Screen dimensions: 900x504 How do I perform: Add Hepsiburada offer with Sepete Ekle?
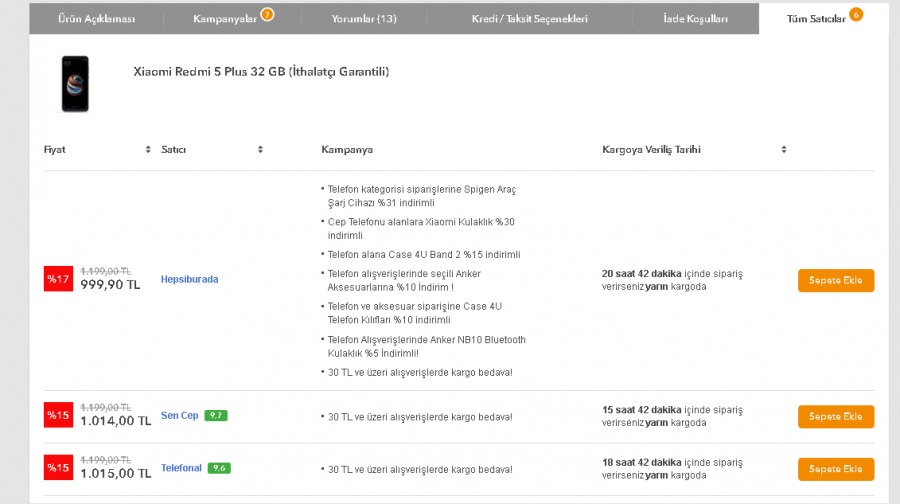tap(835, 280)
